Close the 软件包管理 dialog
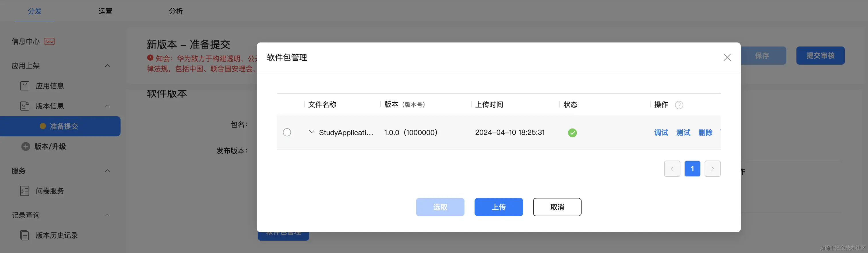This screenshot has width=868, height=253. 727,57
